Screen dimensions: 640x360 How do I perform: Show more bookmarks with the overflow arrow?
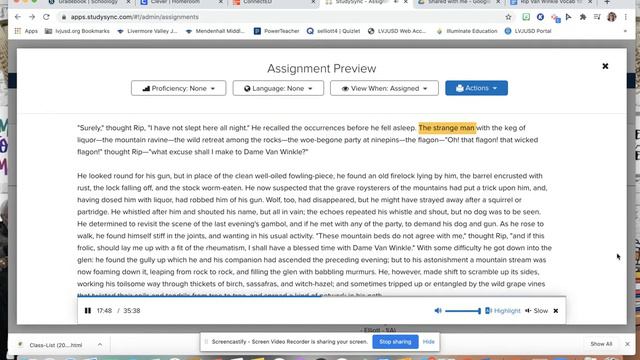tap(625, 31)
